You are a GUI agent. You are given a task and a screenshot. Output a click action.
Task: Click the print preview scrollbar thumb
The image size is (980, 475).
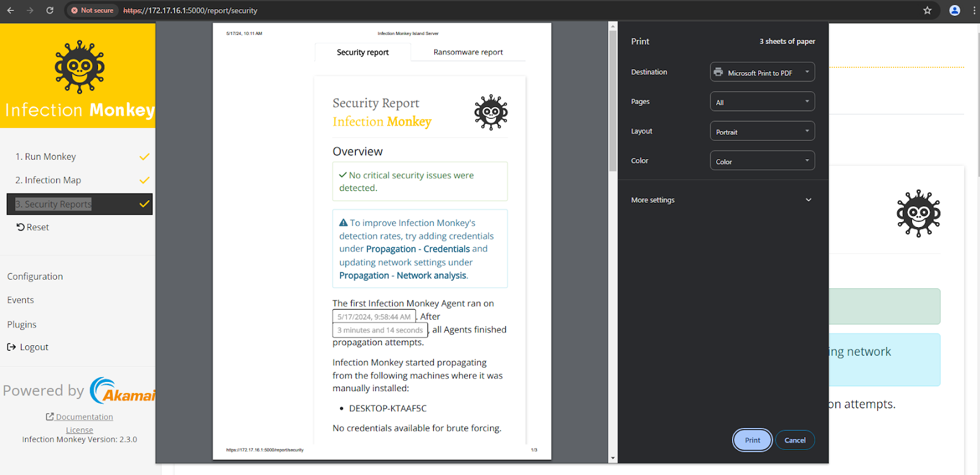612,101
